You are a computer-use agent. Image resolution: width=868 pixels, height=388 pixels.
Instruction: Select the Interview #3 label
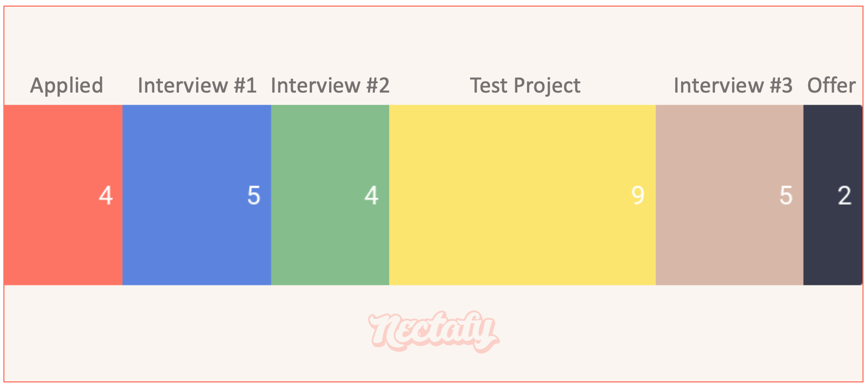733,85
